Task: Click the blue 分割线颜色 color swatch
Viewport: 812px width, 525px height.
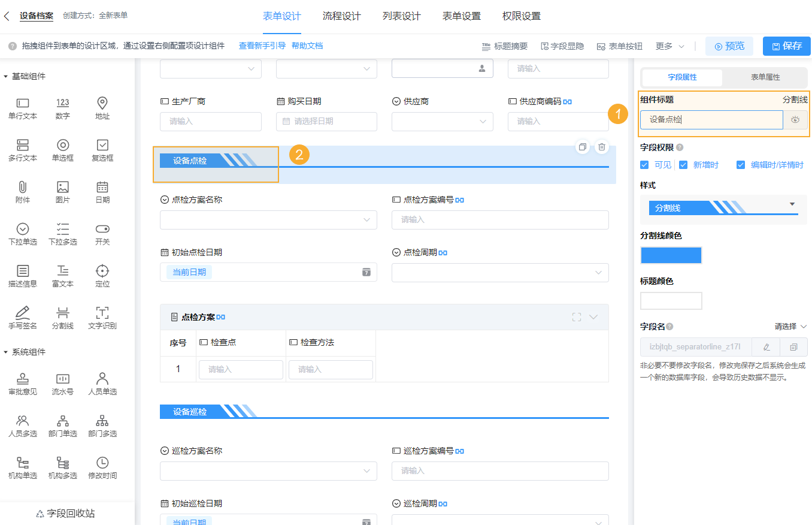Action: click(x=671, y=255)
